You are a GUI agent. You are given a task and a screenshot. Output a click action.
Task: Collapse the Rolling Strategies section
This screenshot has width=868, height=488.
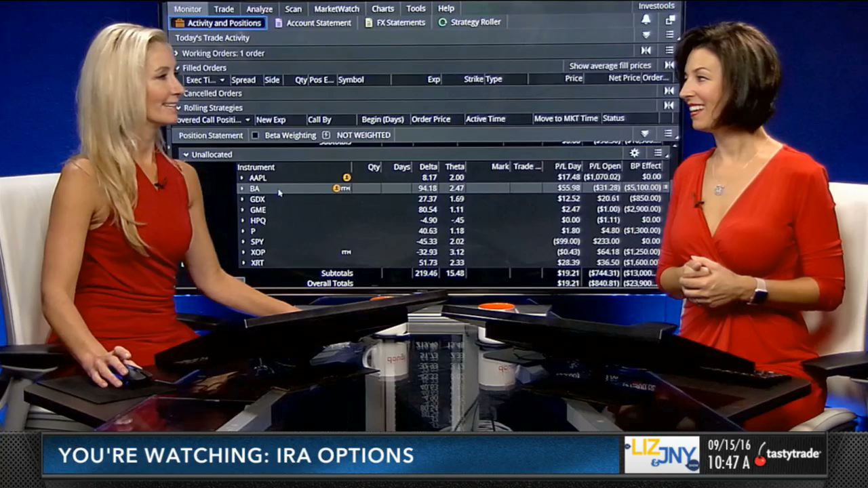tap(179, 108)
